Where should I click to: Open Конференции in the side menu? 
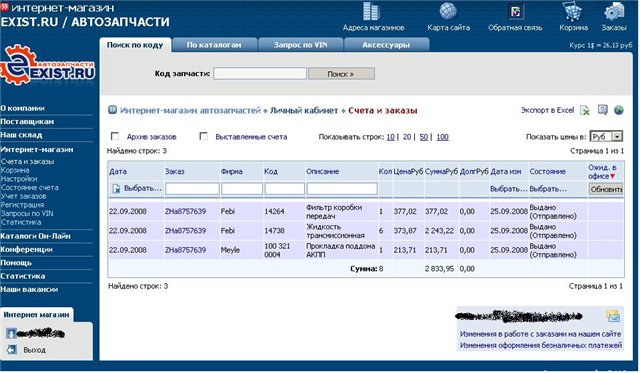26,249
